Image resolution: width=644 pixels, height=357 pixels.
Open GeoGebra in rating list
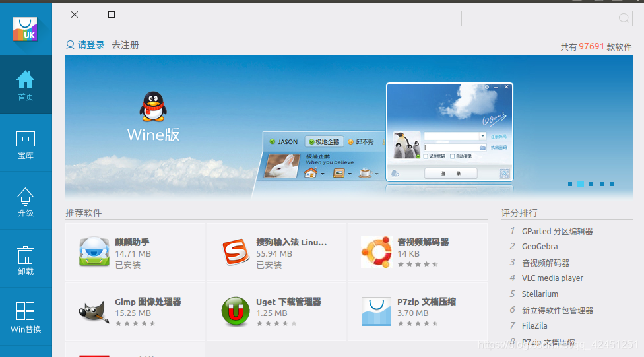point(540,247)
